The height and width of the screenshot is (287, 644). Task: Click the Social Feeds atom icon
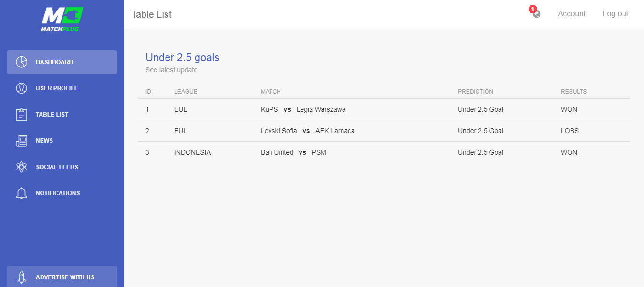click(x=21, y=167)
